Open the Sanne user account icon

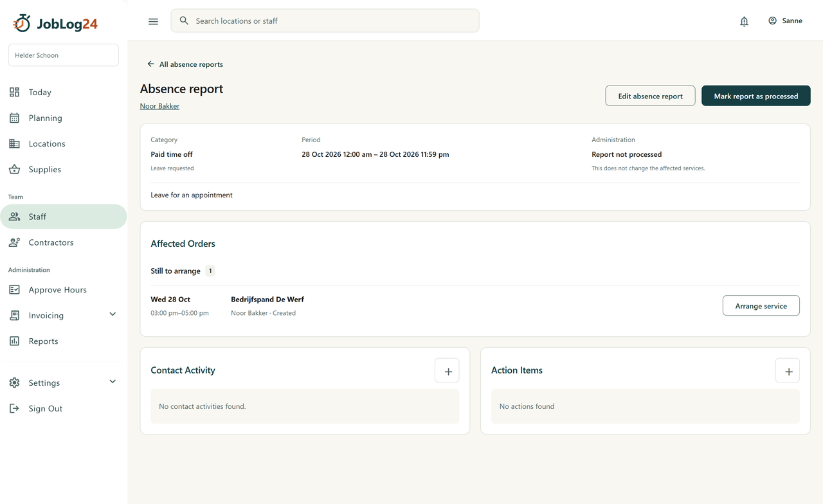[x=772, y=21]
